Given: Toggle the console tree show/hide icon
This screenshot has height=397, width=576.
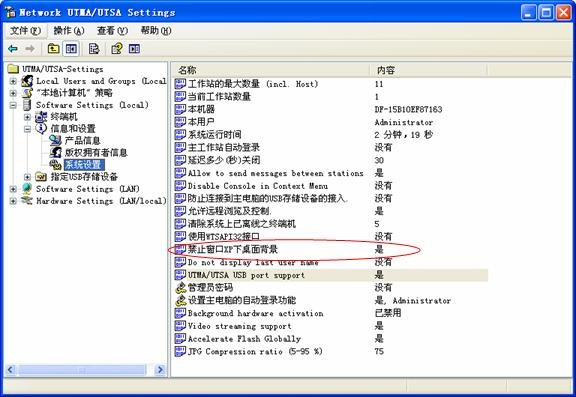Looking at the screenshot, I should [71, 48].
